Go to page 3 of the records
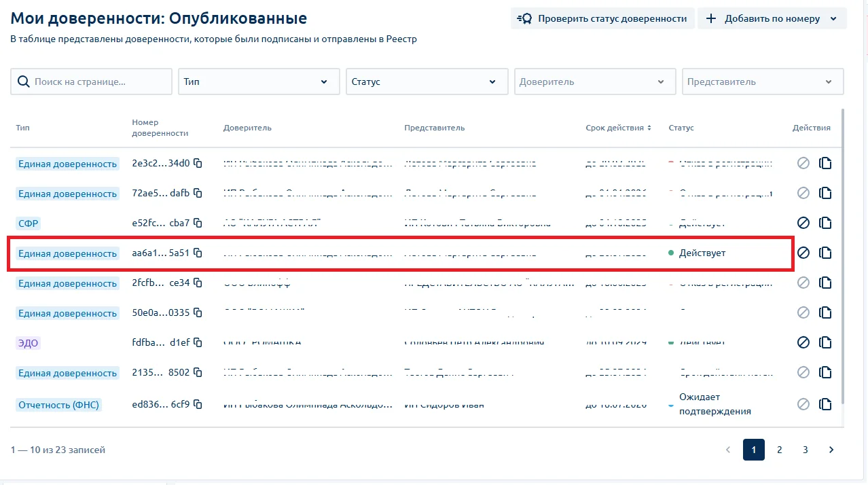The width and height of the screenshot is (868, 485). 806,450
